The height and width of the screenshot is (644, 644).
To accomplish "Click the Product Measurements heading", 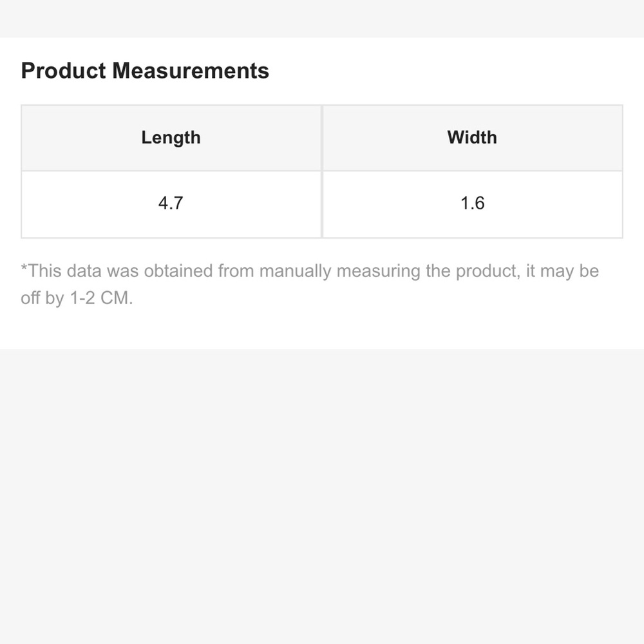I will tap(145, 71).
